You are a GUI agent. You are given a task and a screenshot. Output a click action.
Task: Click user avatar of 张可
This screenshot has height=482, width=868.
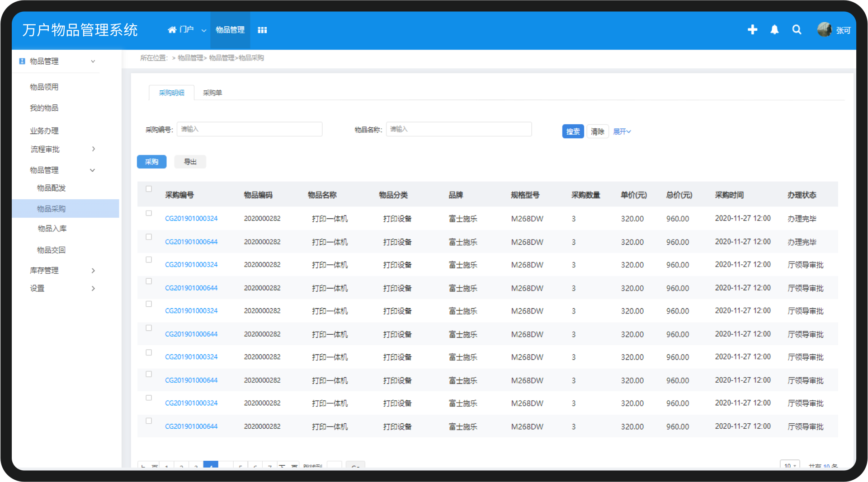pyautogui.click(x=825, y=29)
